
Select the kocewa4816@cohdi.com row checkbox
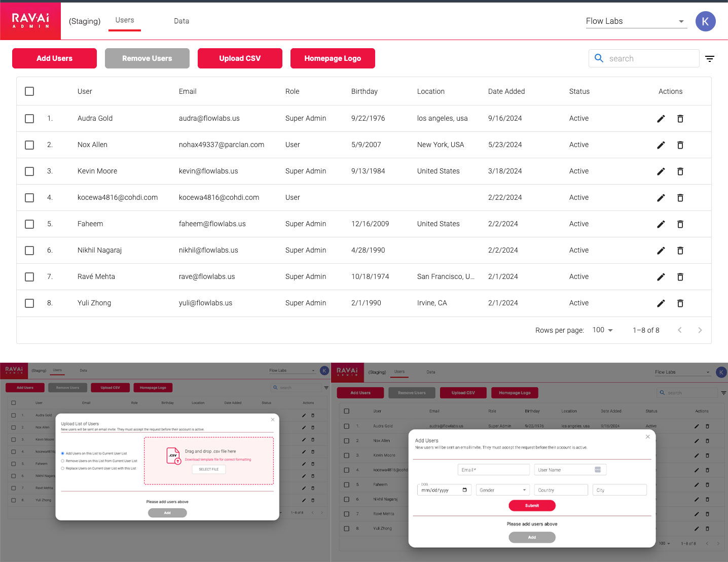pyautogui.click(x=29, y=198)
